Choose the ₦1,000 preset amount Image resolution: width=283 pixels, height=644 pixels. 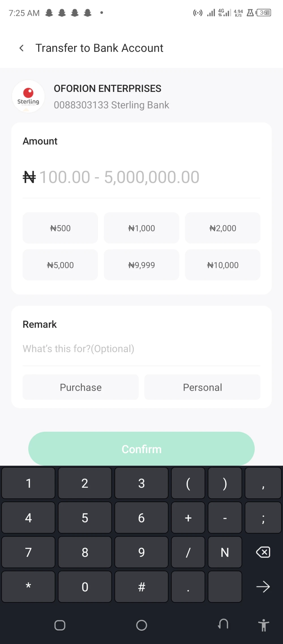141,228
